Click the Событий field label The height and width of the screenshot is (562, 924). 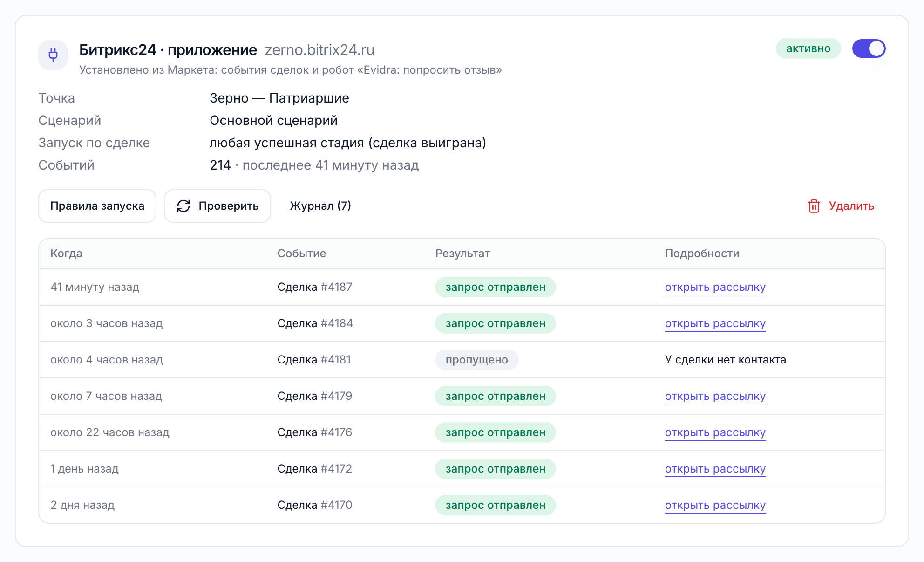click(x=66, y=165)
